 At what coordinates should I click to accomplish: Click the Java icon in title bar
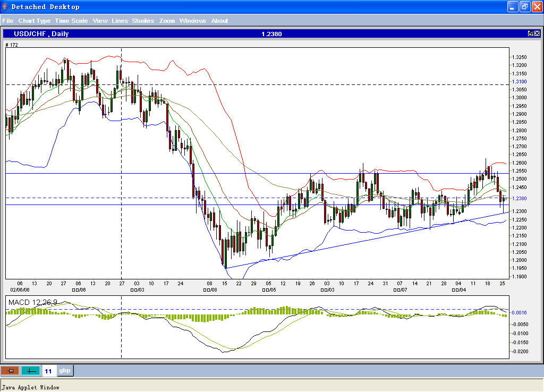tap(5, 6)
